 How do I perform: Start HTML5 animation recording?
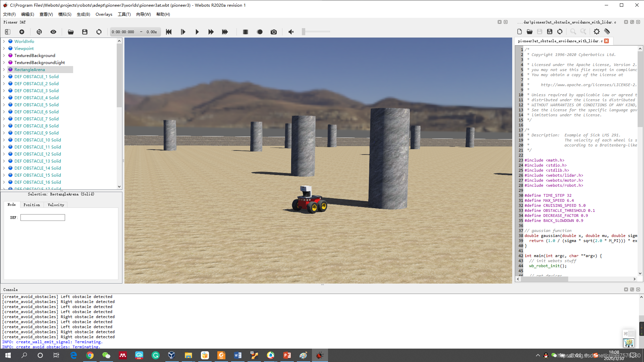[260, 32]
